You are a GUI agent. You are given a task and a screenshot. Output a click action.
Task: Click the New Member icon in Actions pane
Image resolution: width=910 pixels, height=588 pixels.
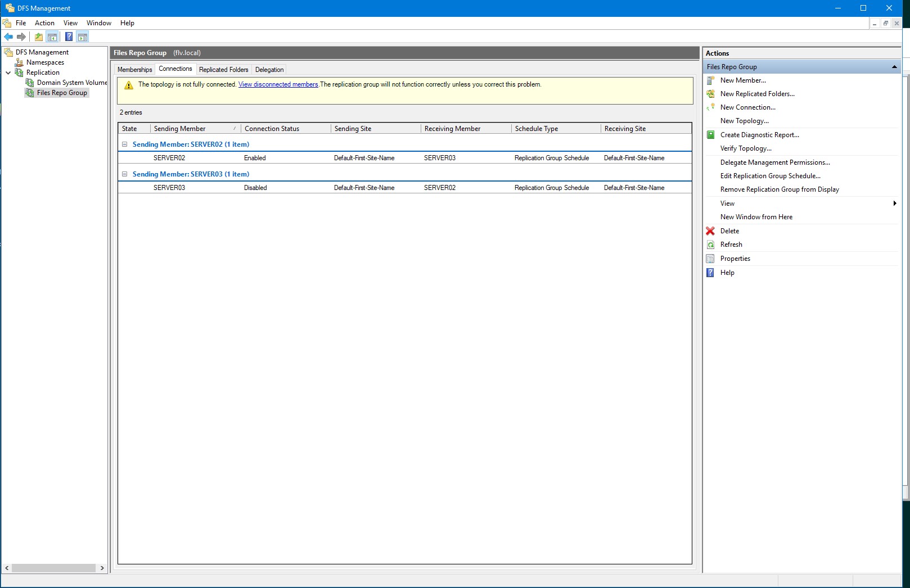(x=710, y=80)
